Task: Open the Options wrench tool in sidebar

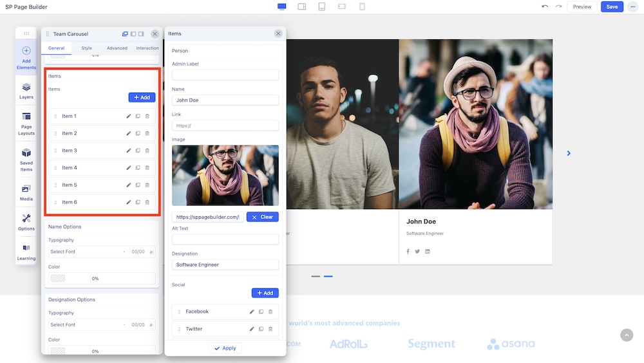Action: pyautogui.click(x=26, y=222)
